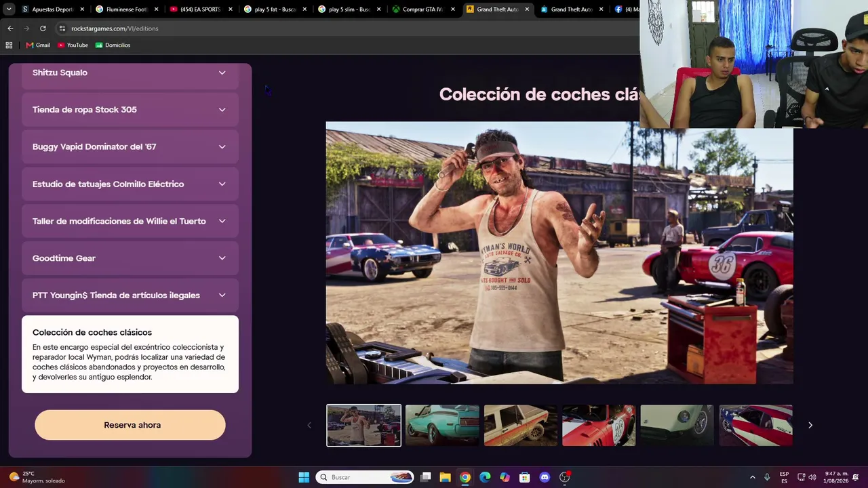Image resolution: width=868 pixels, height=488 pixels.
Task: Close the (454) EA SPORTS tab
Action: point(231,9)
